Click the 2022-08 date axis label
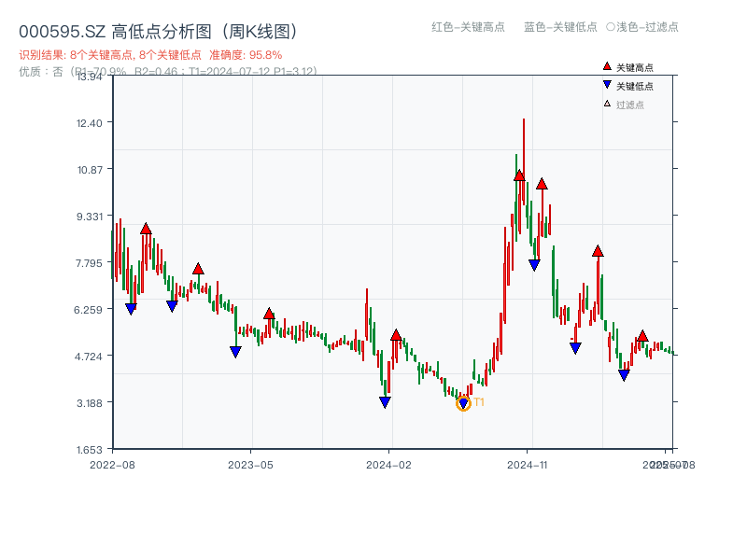Screen dimensions: 747x560 tap(112, 465)
